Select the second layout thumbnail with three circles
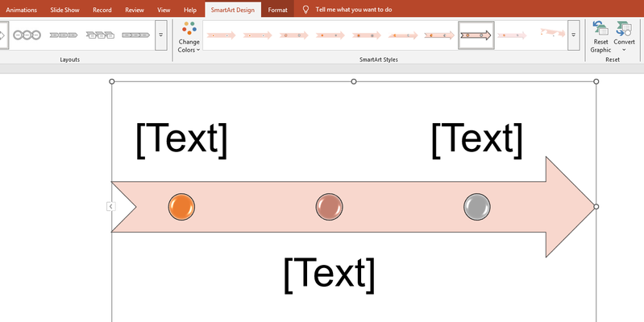Screen dimensions: 644x322 [27, 35]
